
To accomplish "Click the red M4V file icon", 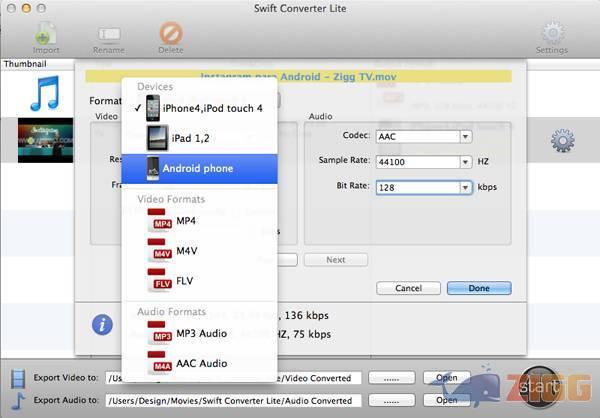I will click(160, 250).
